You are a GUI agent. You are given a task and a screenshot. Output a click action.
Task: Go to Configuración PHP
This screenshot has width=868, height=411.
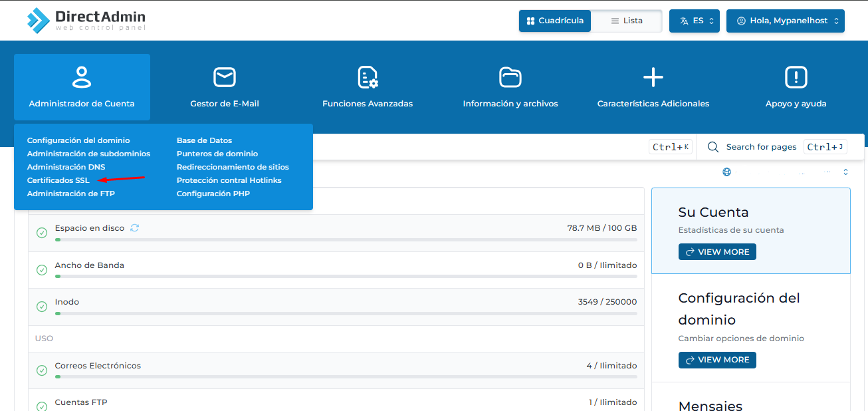[213, 194]
